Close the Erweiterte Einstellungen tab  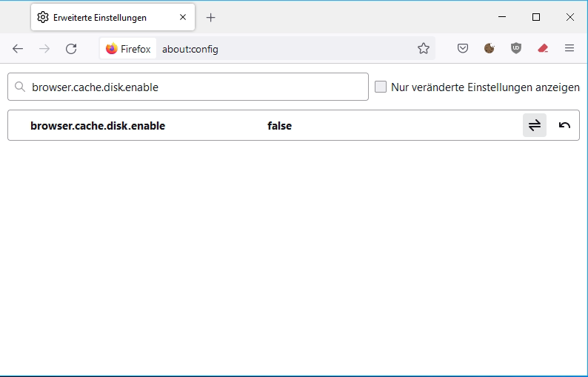(x=183, y=17)
